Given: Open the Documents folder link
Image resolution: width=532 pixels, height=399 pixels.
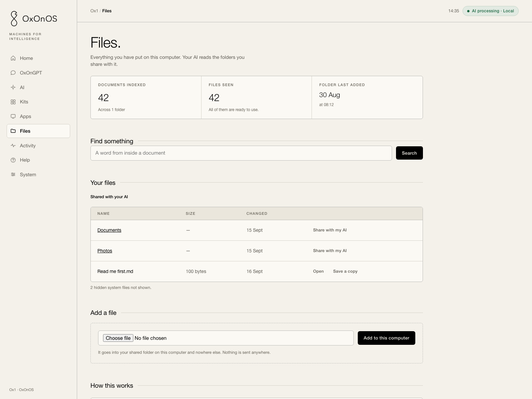Looking at the screenshot, I should tap(109, 230).
